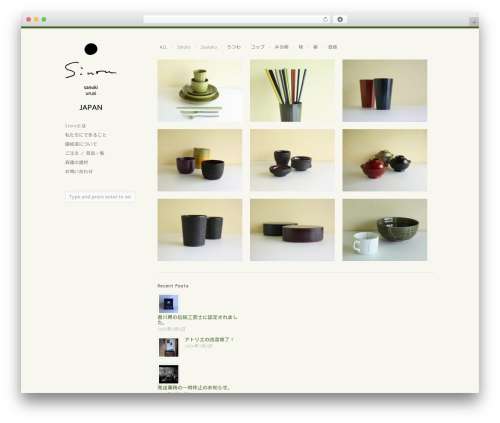Click the Recent Posts heading

tap(173, 286)
